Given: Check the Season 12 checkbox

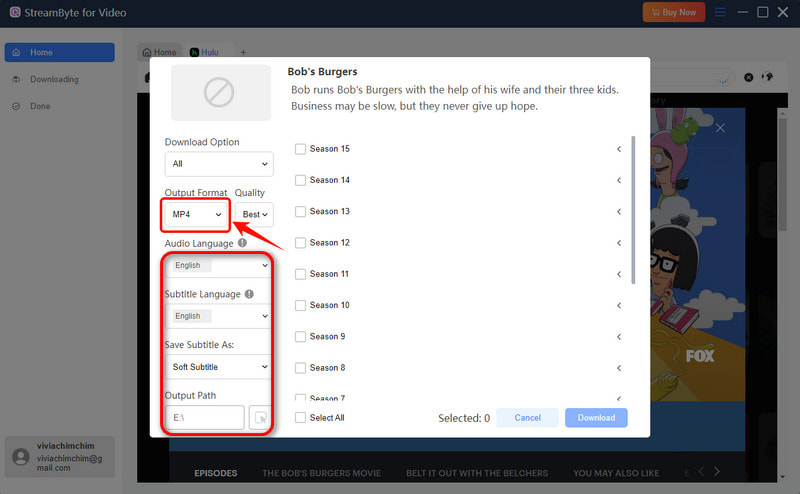Looking at the screenshot, I should point(301,243).
